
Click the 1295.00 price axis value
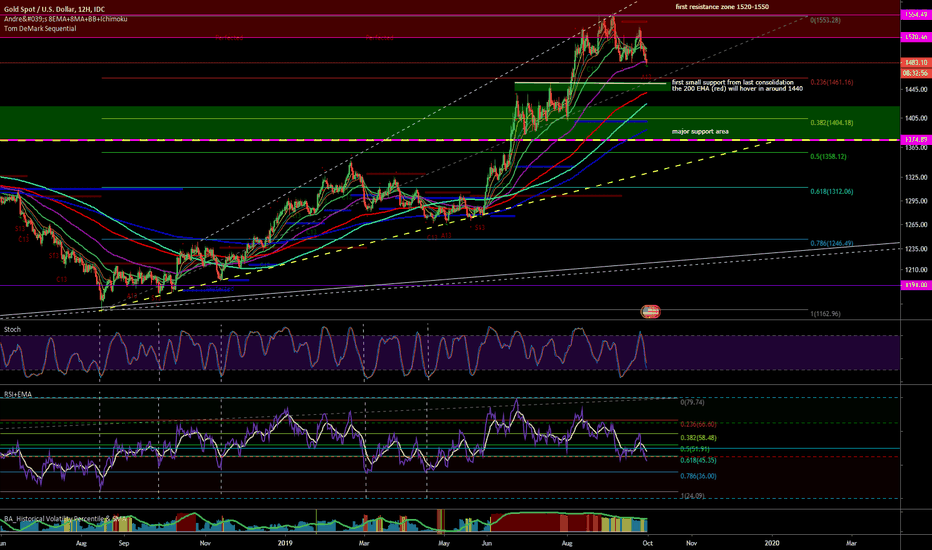click(x=916, y=201)
